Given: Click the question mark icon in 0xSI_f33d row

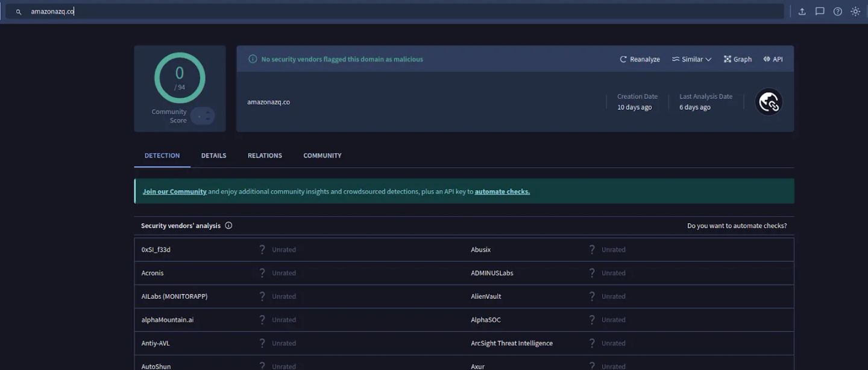Looking at the screenshot, I should point(262,249).
